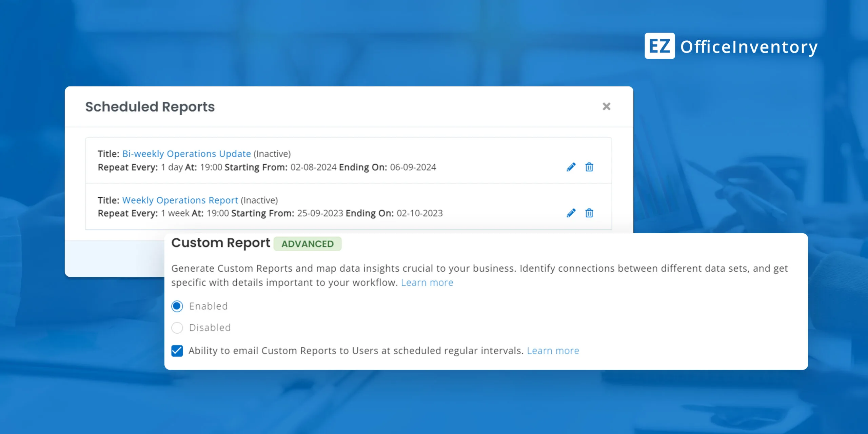The width and height of the screenshot is (868, 434).
Task: Click the ADVANCED badge
Action: pyautogui.click(x=307, y=243)
